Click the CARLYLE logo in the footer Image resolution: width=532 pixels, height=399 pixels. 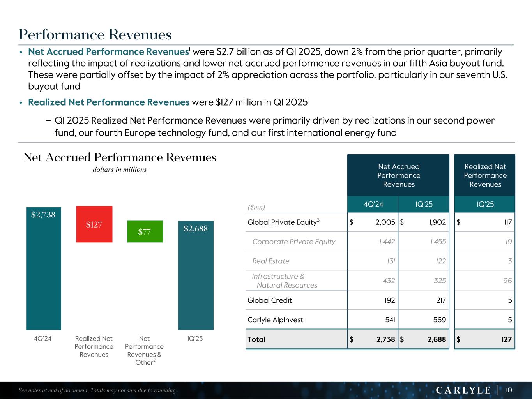[x=463, y=390]
